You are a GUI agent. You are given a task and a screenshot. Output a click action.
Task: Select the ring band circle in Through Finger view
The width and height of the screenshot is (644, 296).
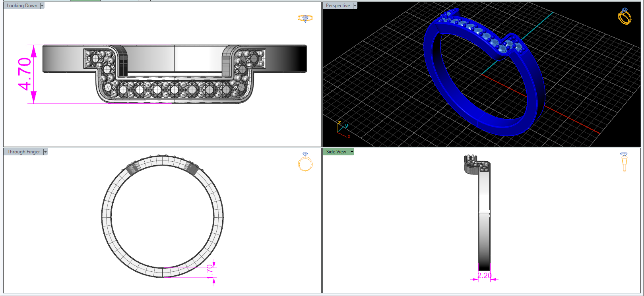162,217
